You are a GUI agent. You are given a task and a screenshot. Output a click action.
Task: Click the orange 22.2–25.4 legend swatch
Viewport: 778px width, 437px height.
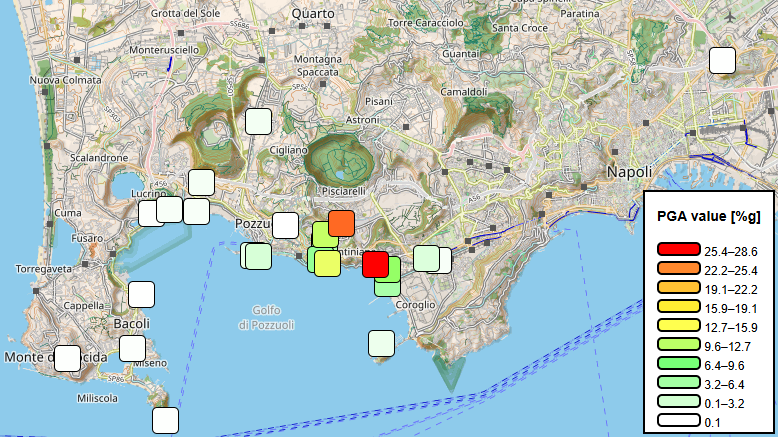pos(679,268)
